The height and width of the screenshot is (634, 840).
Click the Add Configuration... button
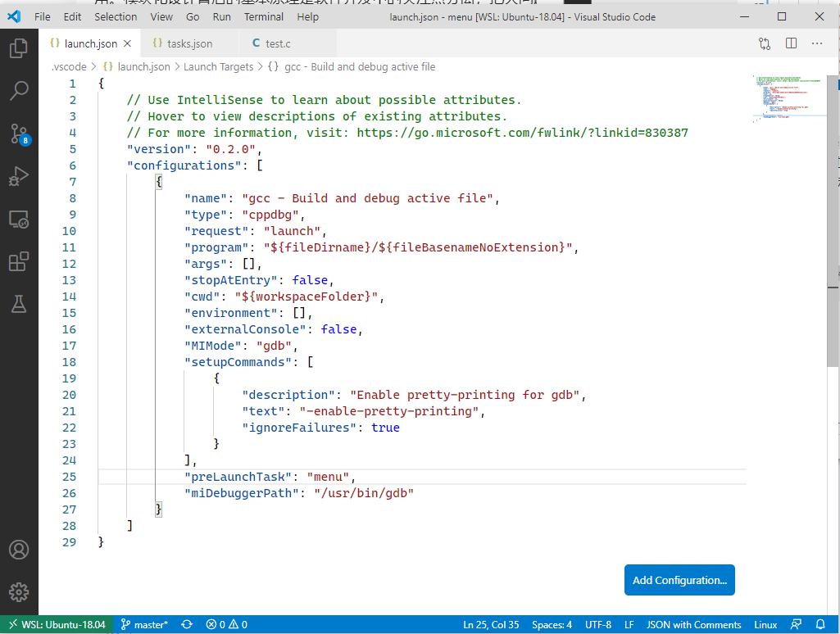[679, 580]
